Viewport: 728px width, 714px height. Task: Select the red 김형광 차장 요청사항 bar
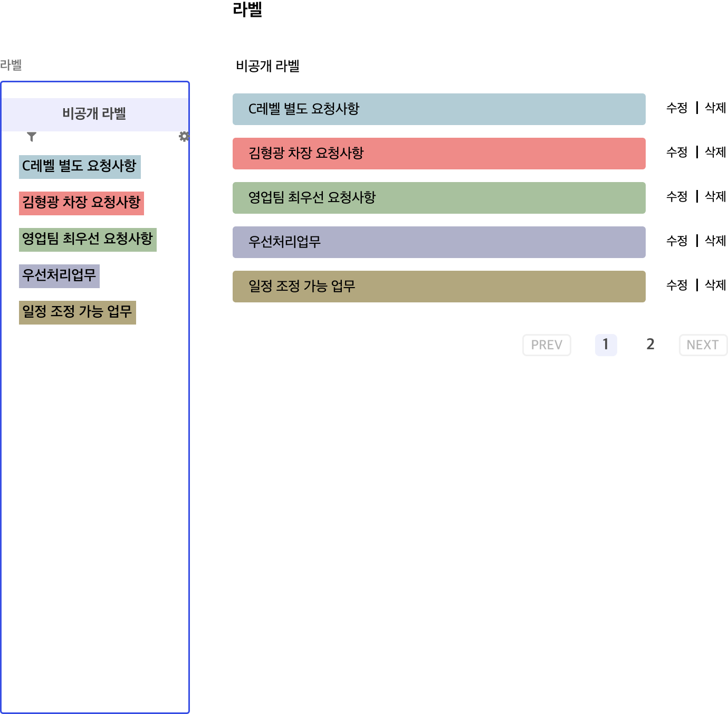439,154
